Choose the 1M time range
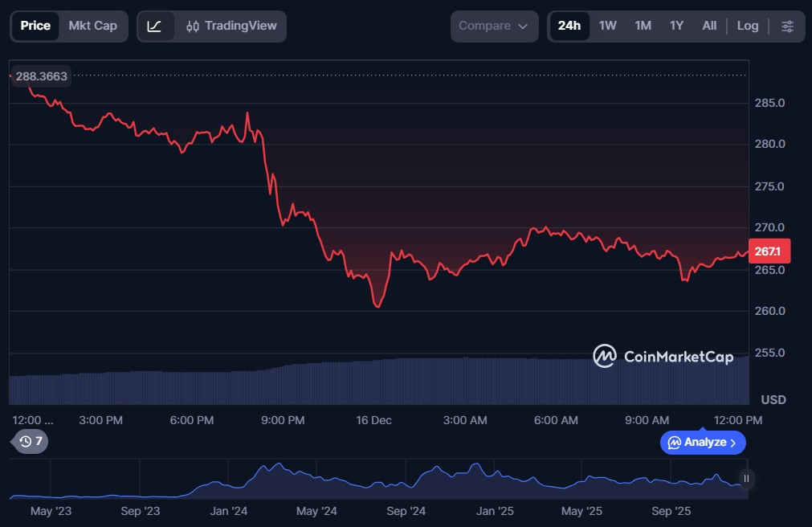The image size is (812, 527). (x=643, y=26)
